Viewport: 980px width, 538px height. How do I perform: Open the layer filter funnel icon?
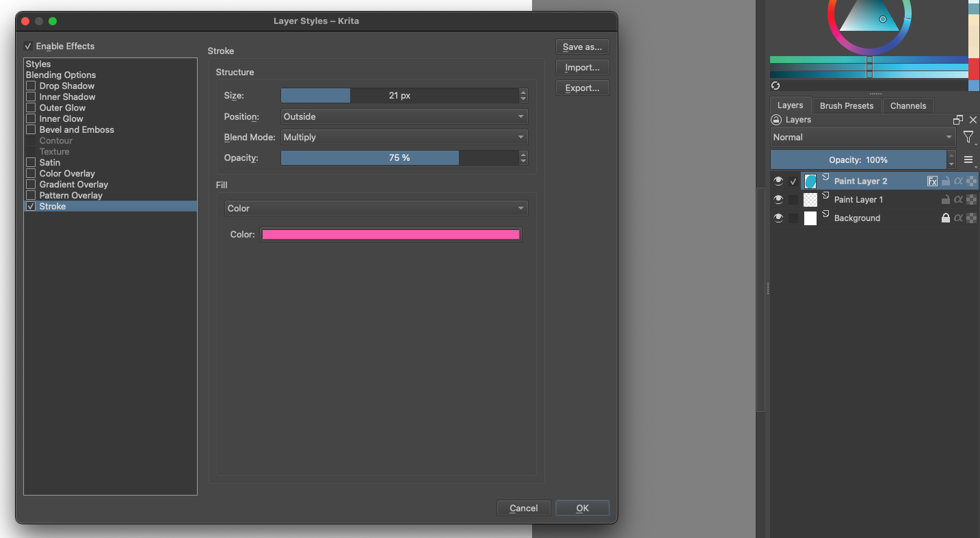coord(968,138)
